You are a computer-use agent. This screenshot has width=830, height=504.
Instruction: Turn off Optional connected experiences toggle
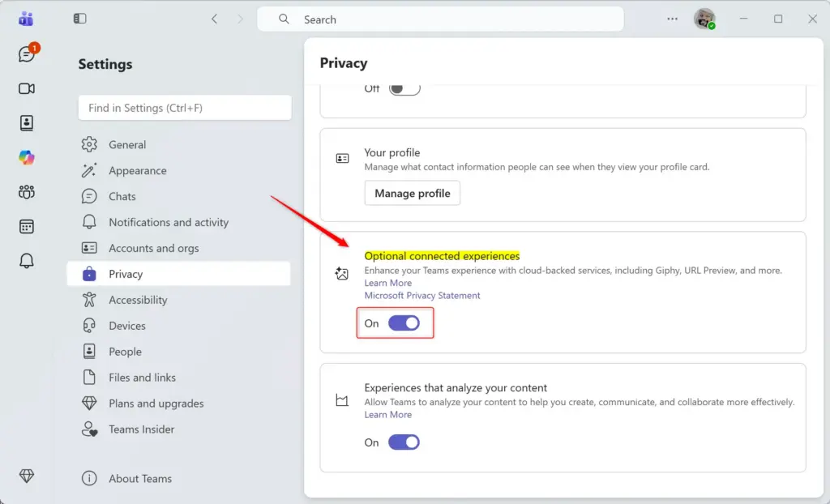click(x=404, y=323)
